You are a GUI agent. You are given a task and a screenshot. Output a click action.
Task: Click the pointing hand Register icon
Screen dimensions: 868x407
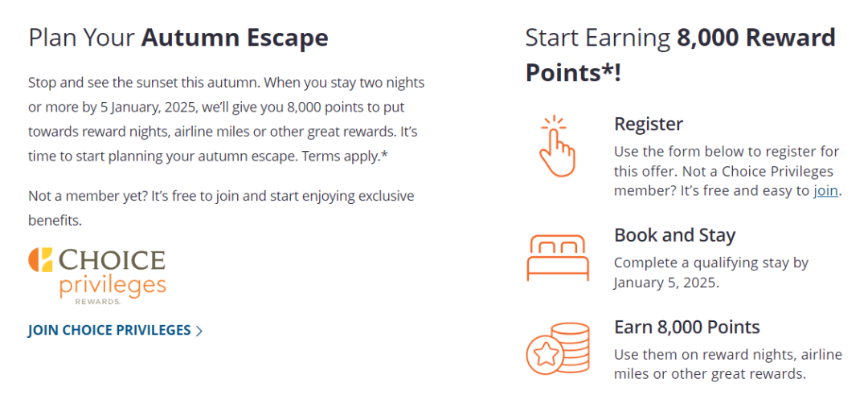point(558,146)
